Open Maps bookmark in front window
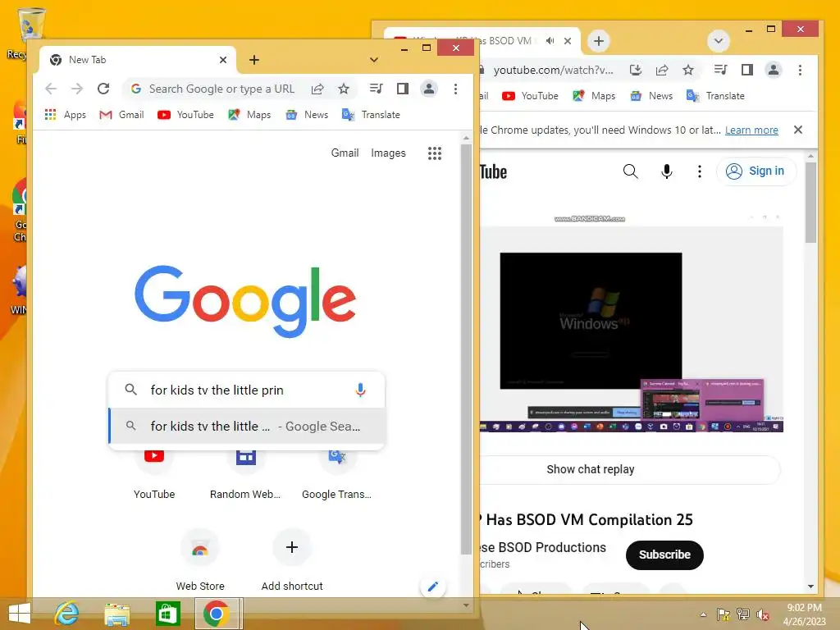 click(249, 115)
